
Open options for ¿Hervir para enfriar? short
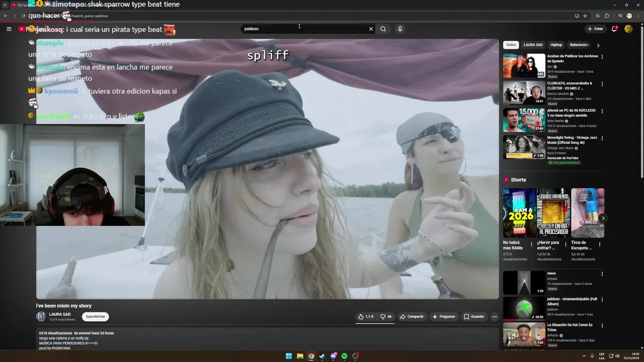click(x=566, y=244)
